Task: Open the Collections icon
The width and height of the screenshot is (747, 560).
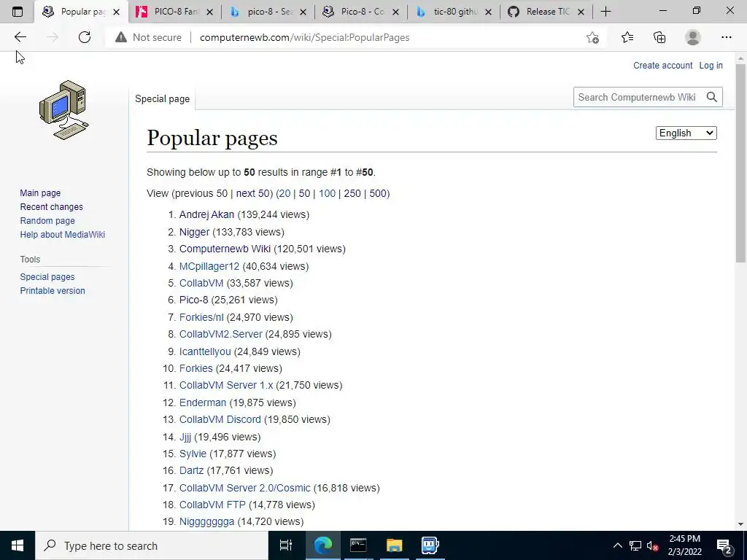Action: (659, 37)
